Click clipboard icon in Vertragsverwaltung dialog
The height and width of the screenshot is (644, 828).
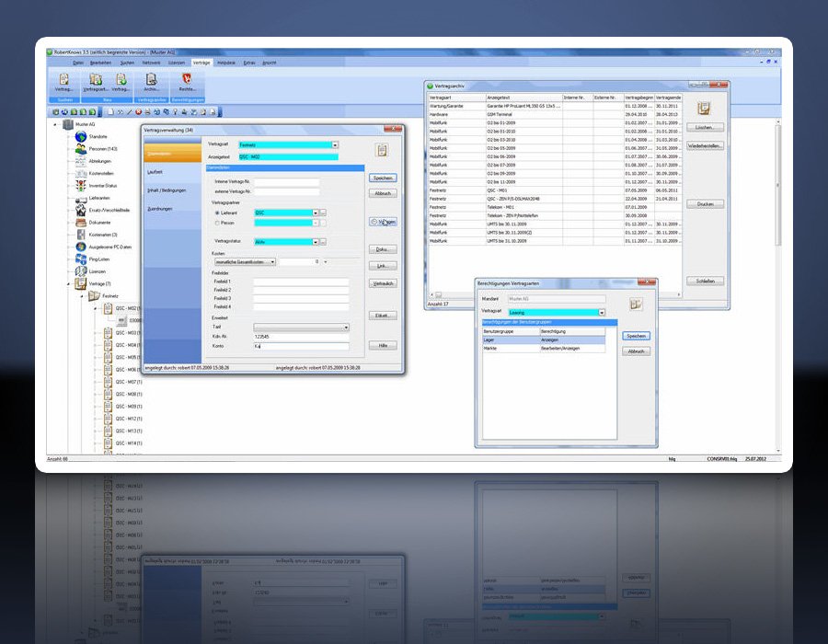pyautogui.click(x=382, y=151)
